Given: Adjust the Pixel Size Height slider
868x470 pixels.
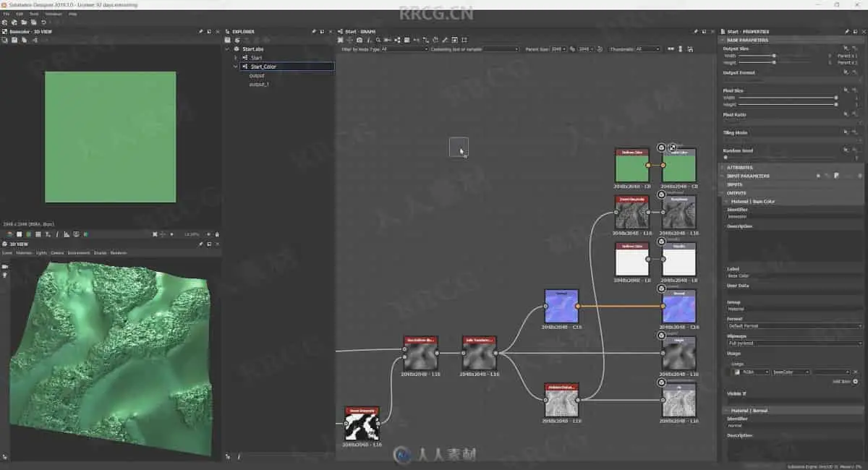Looking at the screenshot, I should click(x=836, y=104).
